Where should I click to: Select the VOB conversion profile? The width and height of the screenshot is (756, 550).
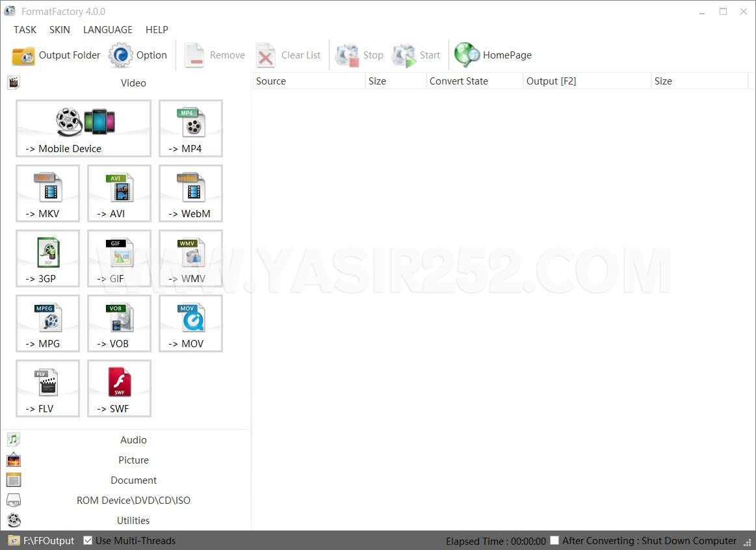(x=119, y=323)
